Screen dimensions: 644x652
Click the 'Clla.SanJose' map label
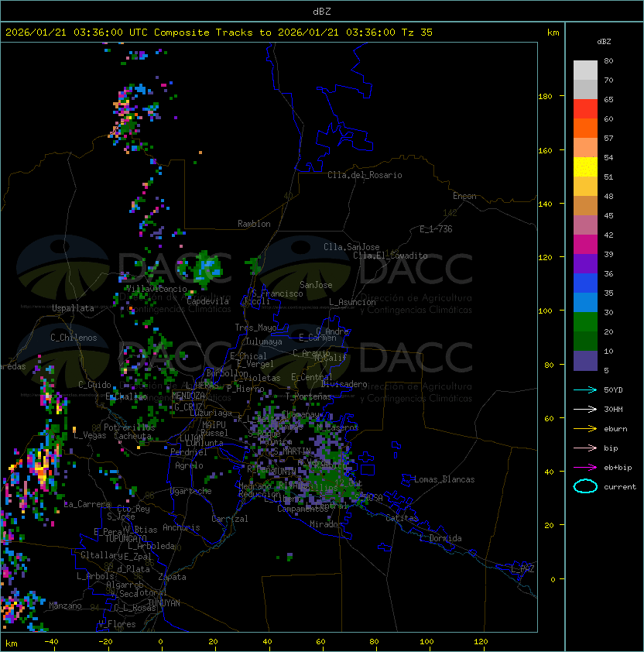coord(351,247)
